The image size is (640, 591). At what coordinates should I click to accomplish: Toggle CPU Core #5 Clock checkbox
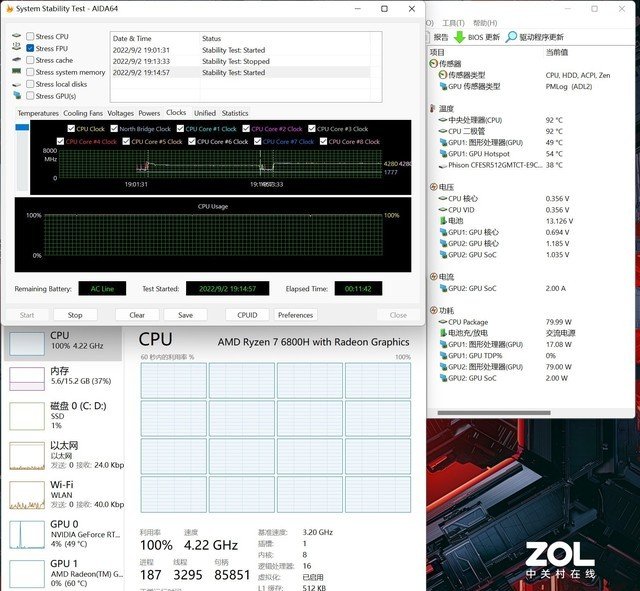(126, 141)
